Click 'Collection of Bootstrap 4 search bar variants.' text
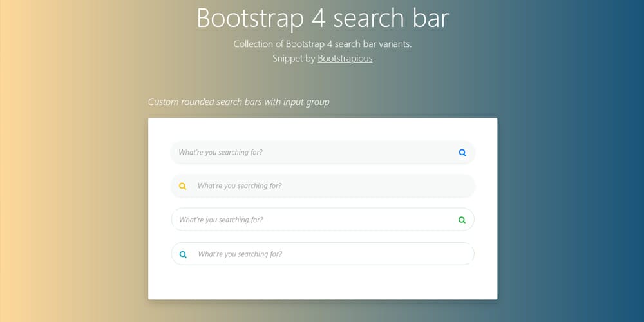This screenshot has height=322, width=644. click(x=323, y=44)
